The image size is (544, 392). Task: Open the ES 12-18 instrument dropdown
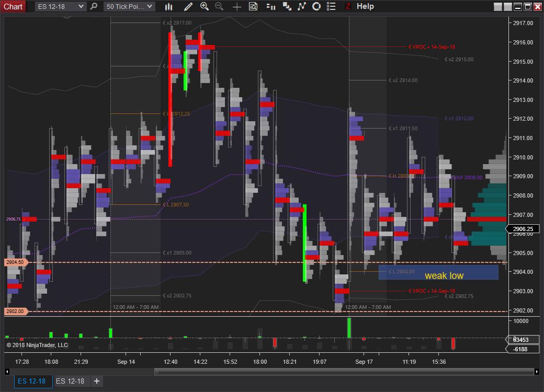[60, 7]
